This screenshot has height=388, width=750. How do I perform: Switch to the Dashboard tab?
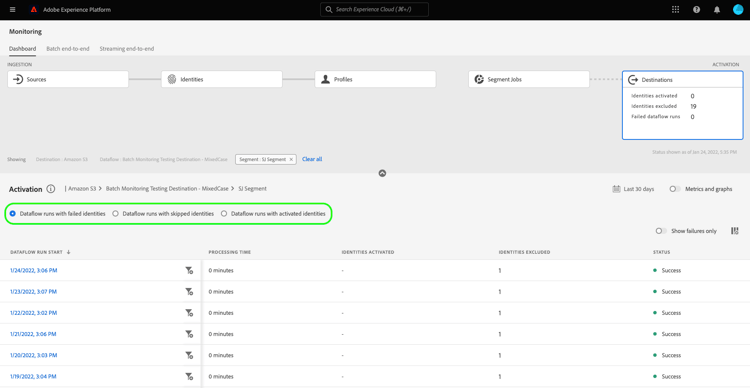[x=22, y=49]
